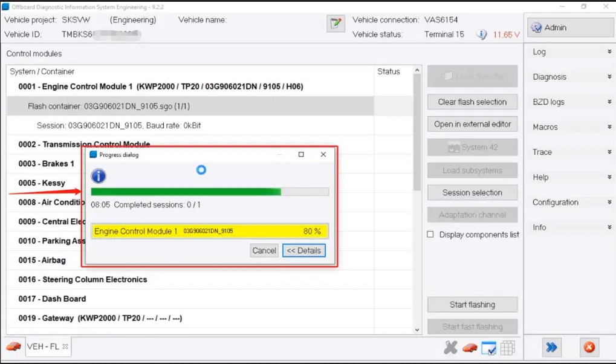Click the control modules list scroll up arrow

click(417, 70)
